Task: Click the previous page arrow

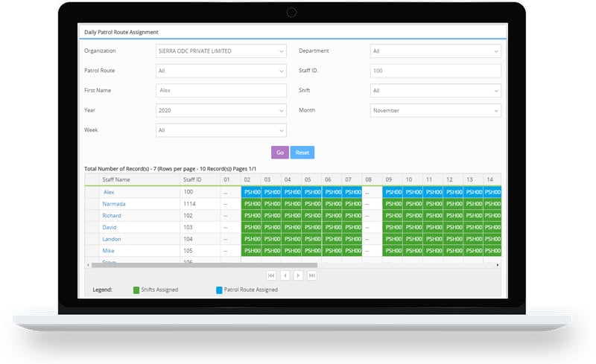Action: click(x=285, y=275)
